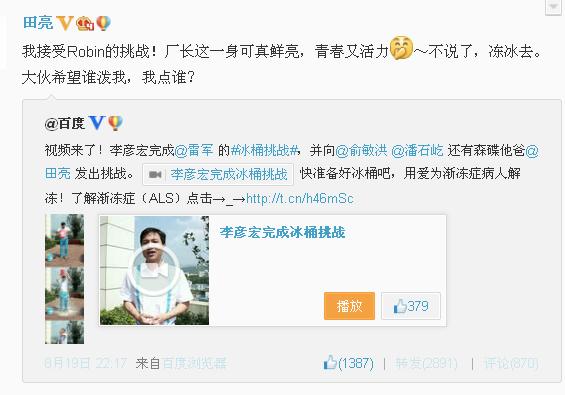
Task: Open the vertical photo strip thumbnail
Action: tap(64, 279)
